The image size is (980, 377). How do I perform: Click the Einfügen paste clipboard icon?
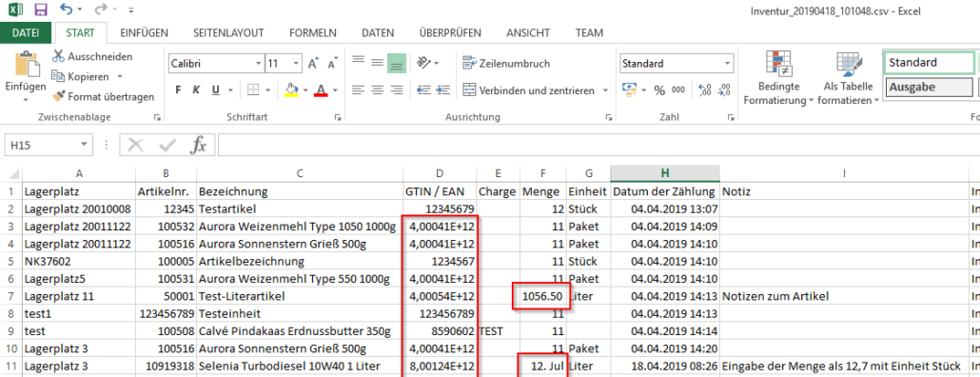pyautogui.click(x=27, y=65)
